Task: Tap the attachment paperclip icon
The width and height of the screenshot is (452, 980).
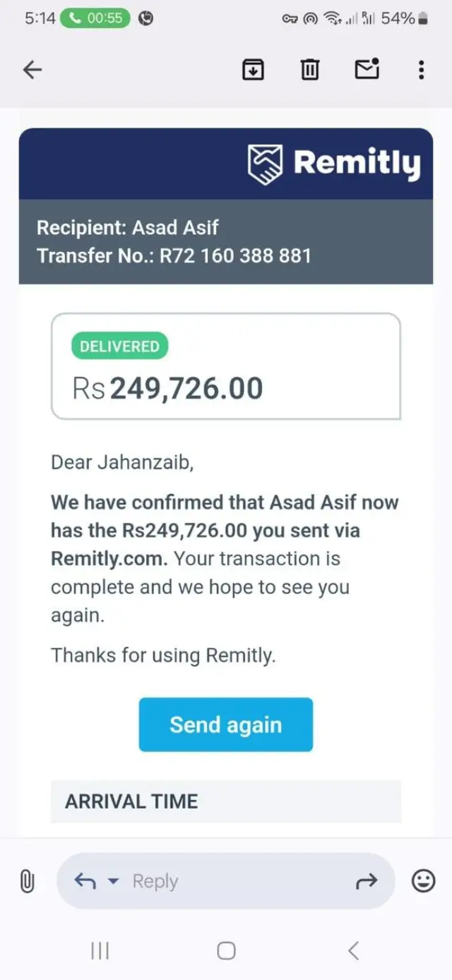Action: (x=27, y=881)
